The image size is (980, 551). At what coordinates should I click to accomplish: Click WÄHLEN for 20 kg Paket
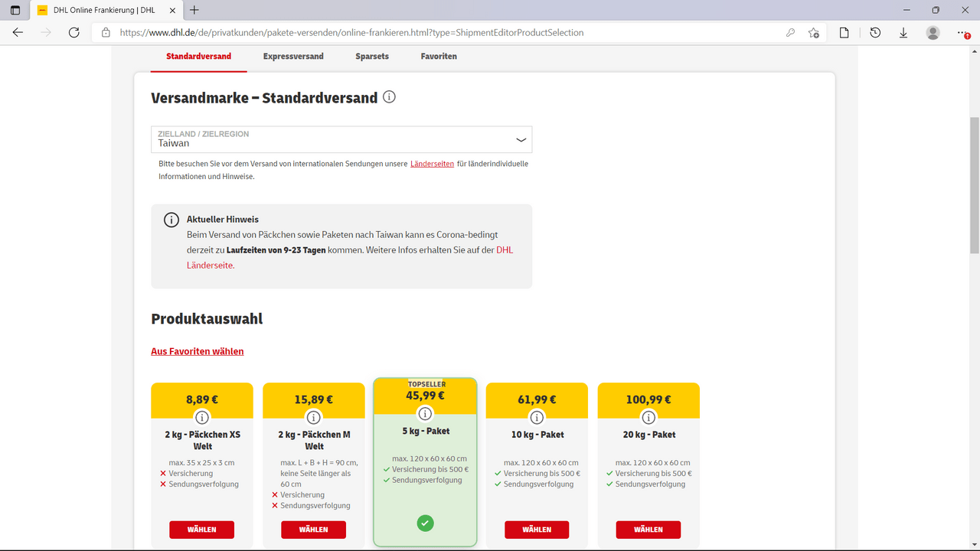[x=648, y=530]
